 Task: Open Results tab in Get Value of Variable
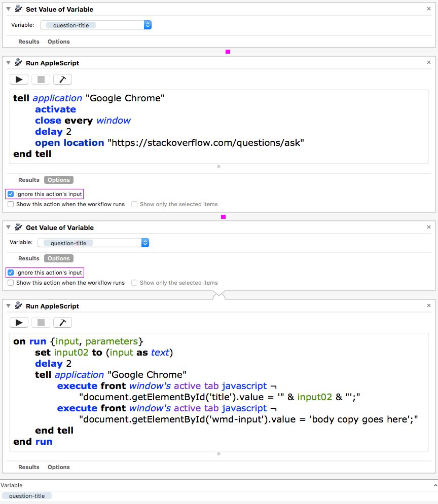pyautogui.click(x=28, y=258)
